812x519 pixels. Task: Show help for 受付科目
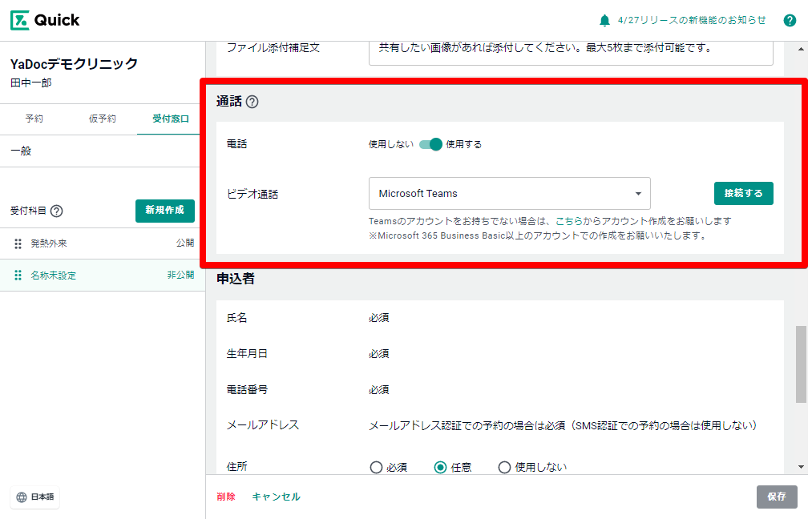(57, 211)
